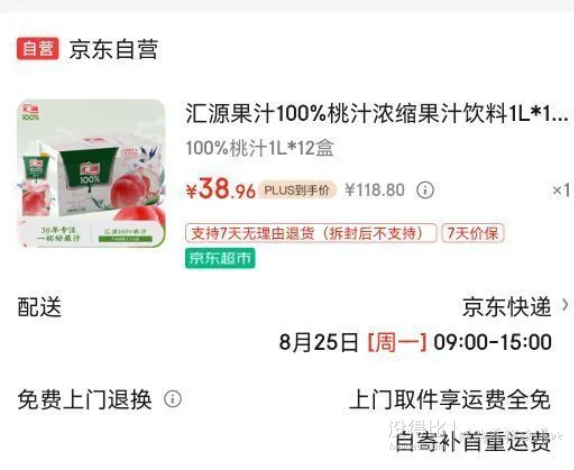This screenshot has width=574, height=470.
Task: Click the info icon next to 免费上门退换
Action: tap(173, 399)
